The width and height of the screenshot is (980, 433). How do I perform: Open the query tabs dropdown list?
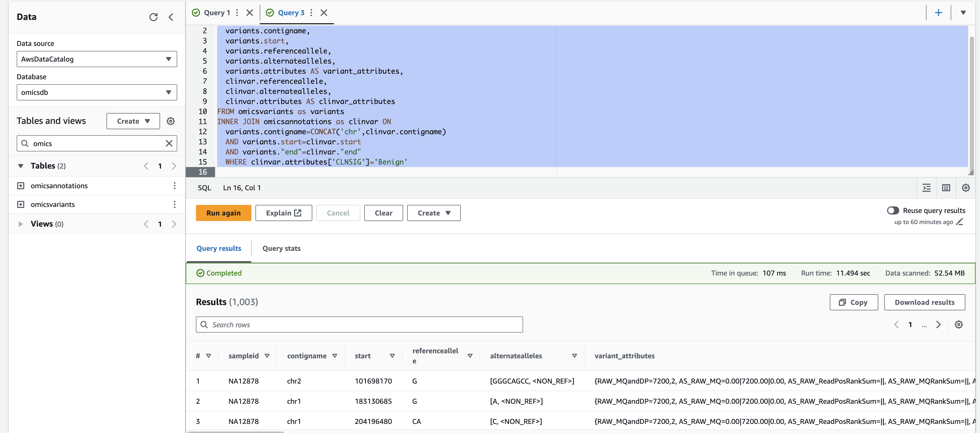(x=963, y=13)
